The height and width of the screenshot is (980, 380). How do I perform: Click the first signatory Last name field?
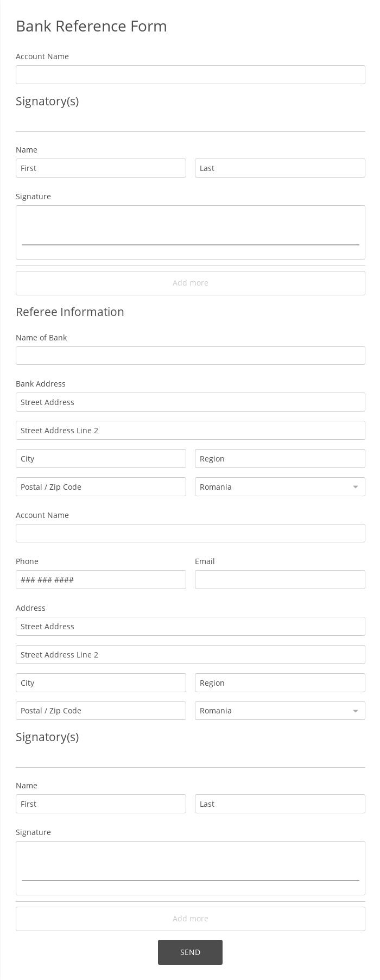pyautogui.click(x=280, y=168)
